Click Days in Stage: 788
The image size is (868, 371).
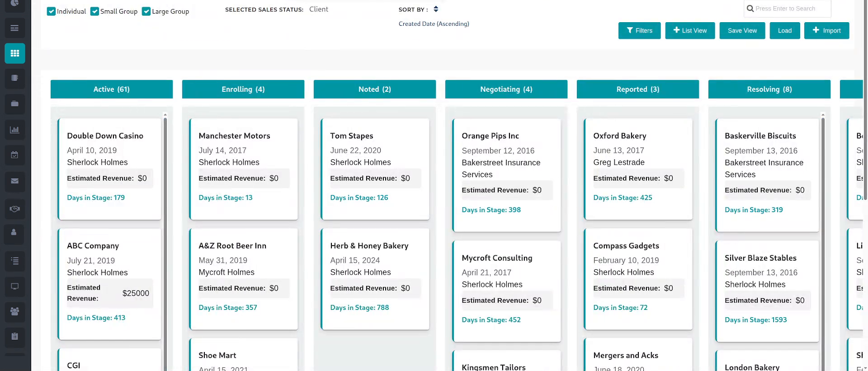(359, 308)
